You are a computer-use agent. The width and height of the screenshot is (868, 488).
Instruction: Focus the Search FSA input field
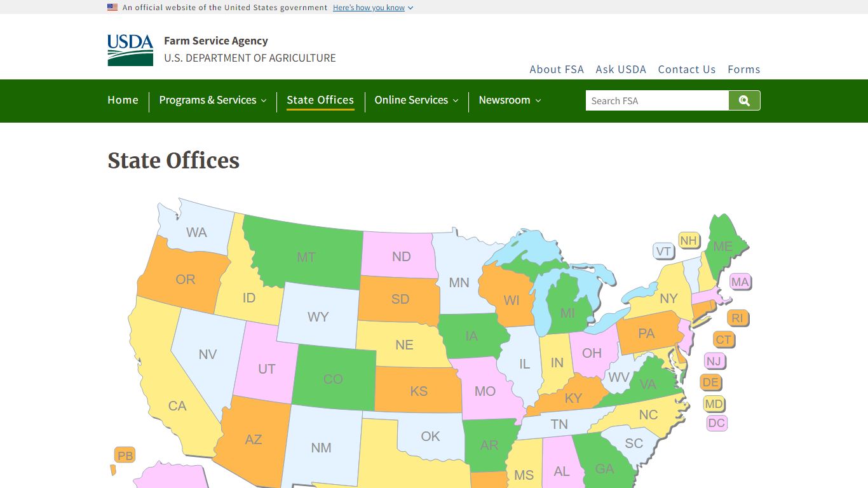click(657, 100)
